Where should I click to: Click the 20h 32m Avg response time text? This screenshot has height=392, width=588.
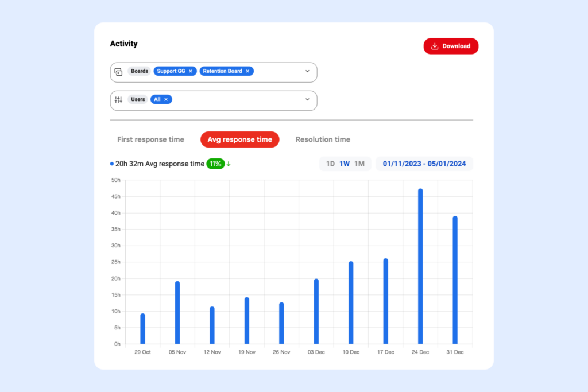coord(160,164)
